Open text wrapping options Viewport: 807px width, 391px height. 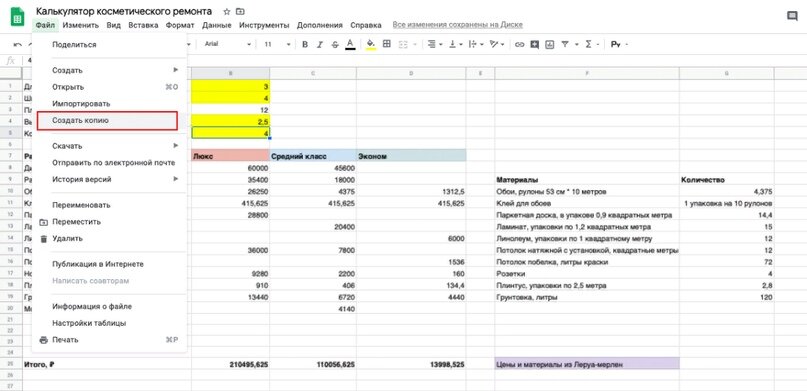pos(476,44)
